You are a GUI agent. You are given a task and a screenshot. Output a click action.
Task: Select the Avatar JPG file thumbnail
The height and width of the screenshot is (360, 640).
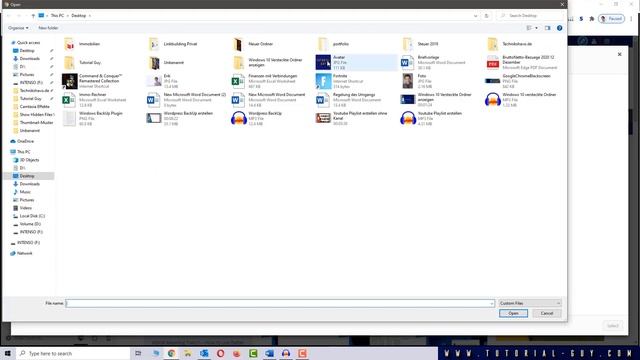pyautogui.click(x=323, y=62)
